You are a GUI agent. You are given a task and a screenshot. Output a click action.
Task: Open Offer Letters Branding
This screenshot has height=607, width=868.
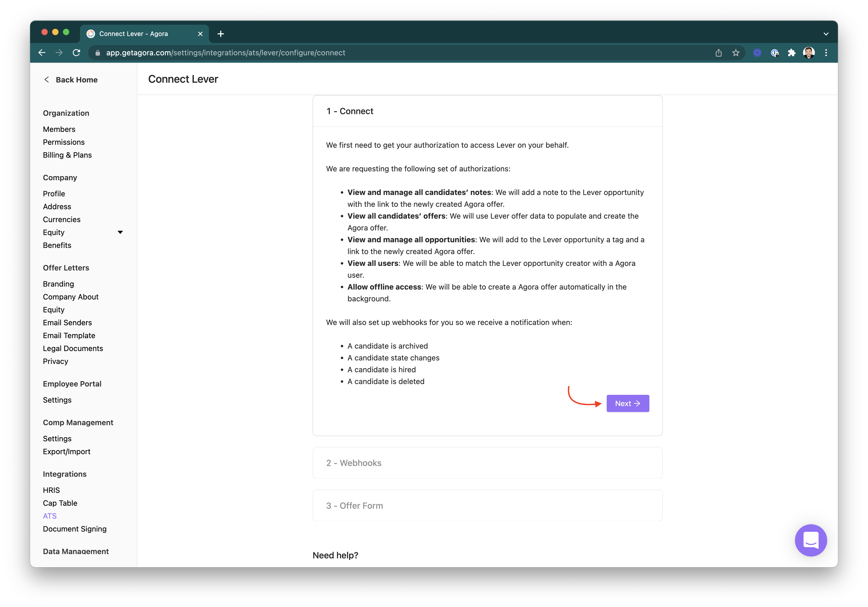59,284
